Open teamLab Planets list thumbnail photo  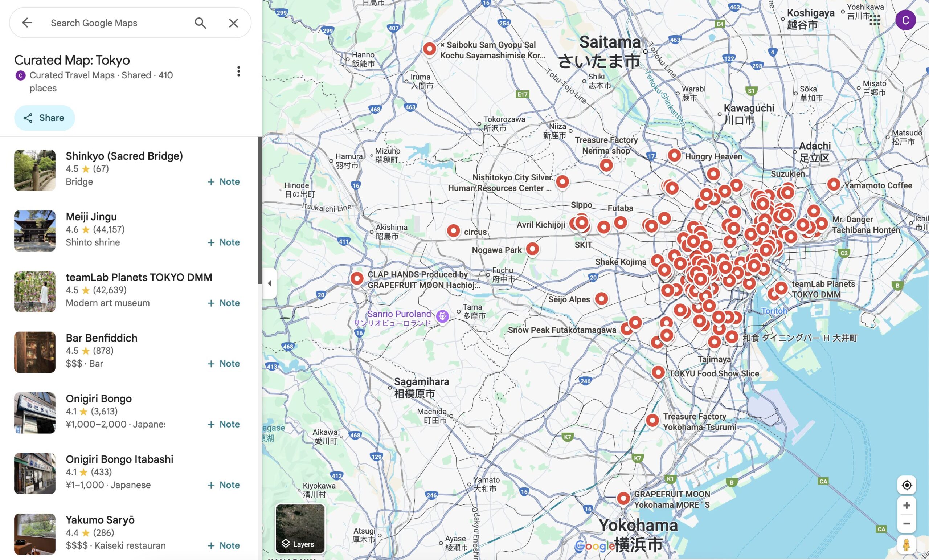pos(35,291)
